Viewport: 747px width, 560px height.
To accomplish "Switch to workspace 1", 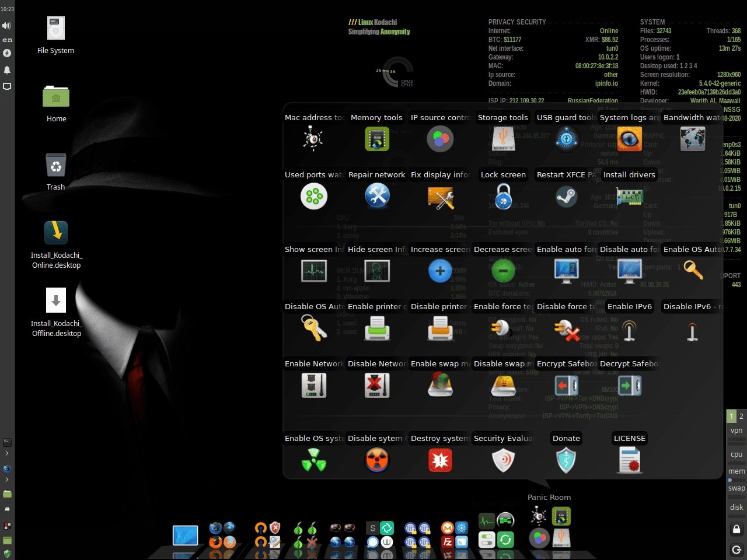I will [x=731, y=416].
